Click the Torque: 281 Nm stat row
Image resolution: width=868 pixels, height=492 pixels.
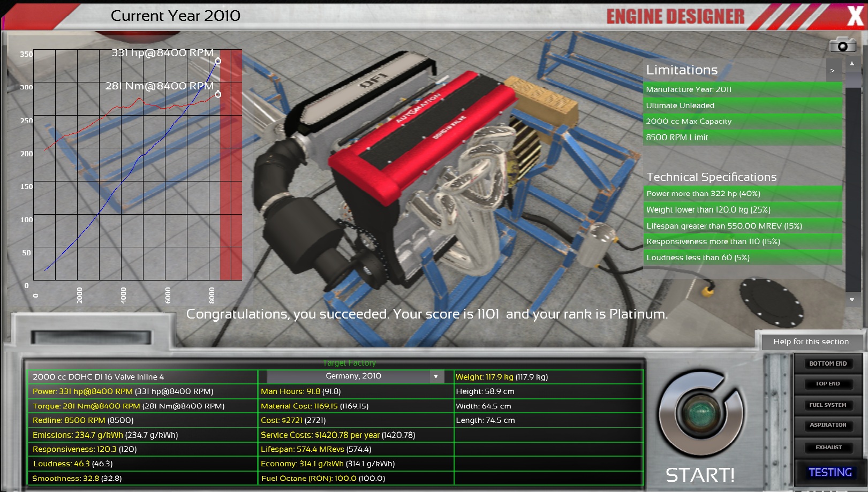click(x=142, y=406)
